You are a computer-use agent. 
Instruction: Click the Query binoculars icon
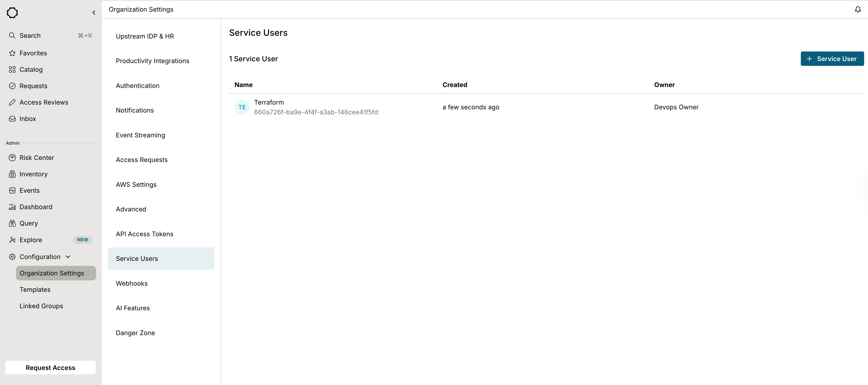click(12, 223)
